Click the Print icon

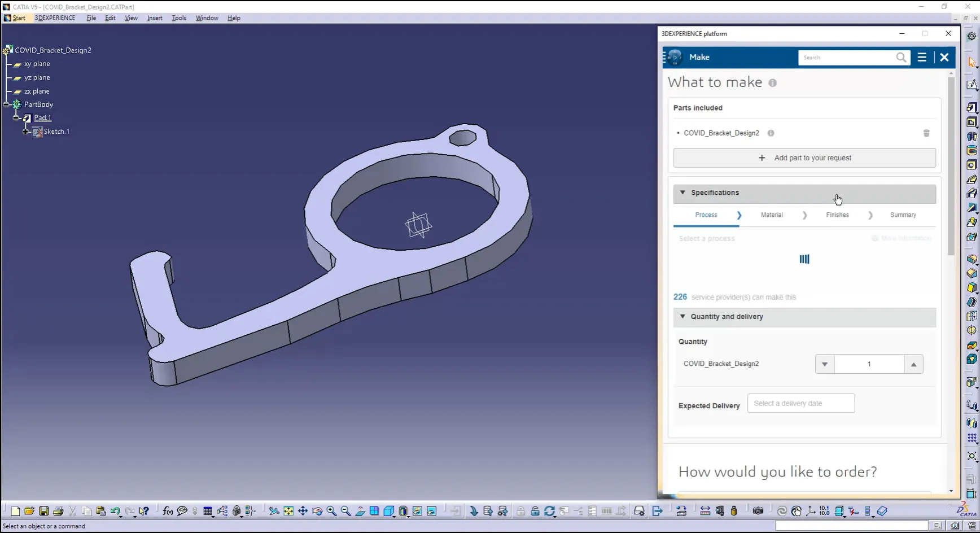click(x=58, y=511)
